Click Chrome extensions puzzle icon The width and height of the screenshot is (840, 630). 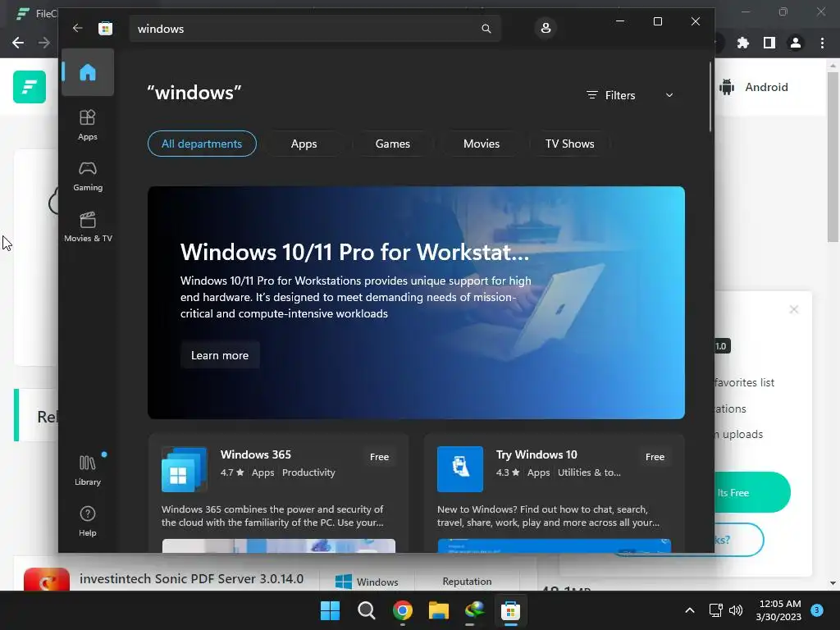[743, 43]
